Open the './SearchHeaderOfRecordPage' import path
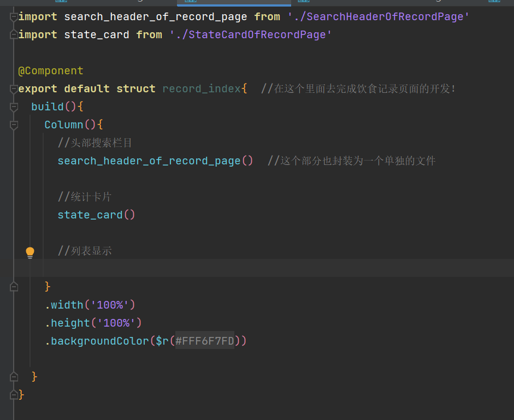The height and width of the screenshot is (420, 514). click(x=379, y=16)
